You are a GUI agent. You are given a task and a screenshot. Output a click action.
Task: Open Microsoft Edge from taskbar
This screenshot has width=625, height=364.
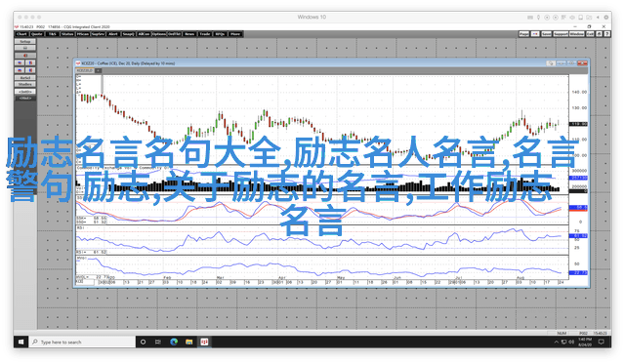tap(174, 342)
